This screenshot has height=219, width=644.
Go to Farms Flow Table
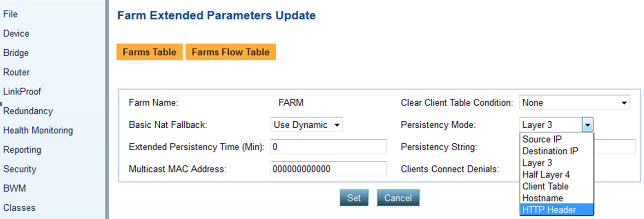[x=230, y=52]
